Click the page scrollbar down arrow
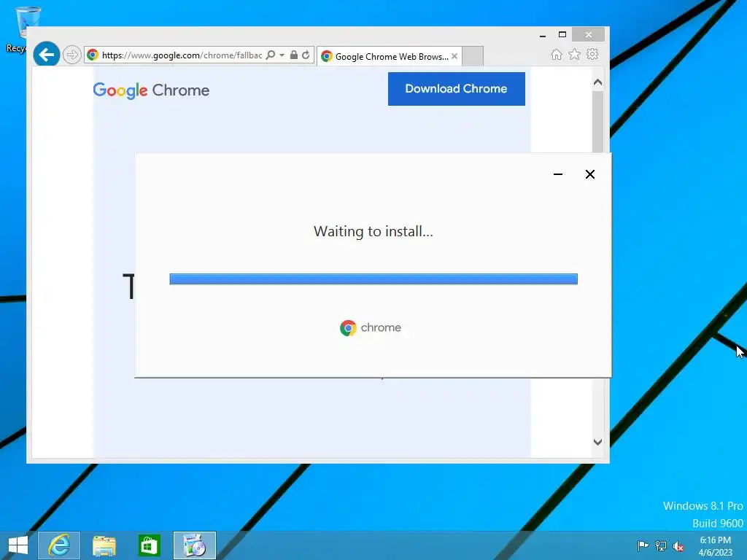The height and width of the screenshot is (560, 747). (x=598, y=442)
